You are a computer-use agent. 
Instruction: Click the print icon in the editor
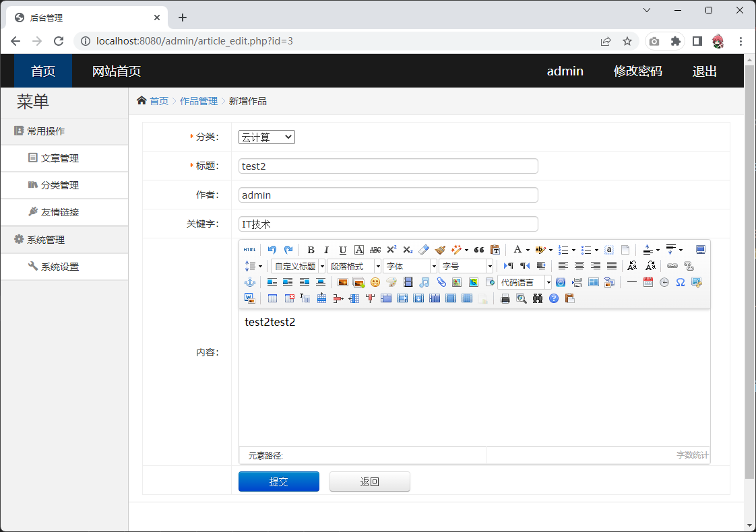point(505,298)
